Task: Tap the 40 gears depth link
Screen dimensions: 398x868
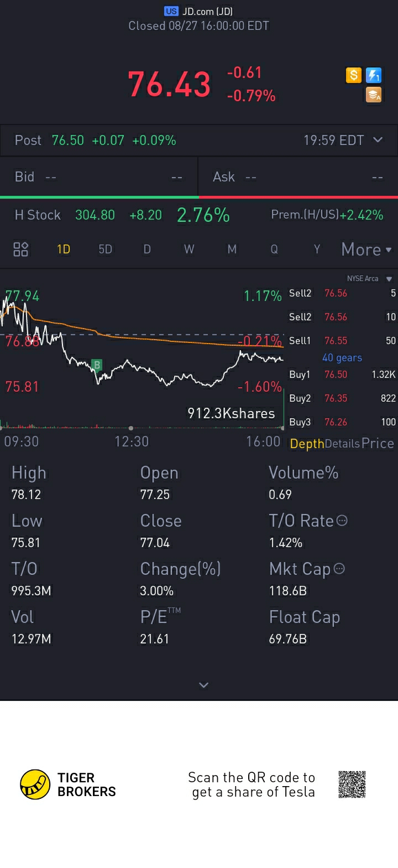Action: coord(342,358)
